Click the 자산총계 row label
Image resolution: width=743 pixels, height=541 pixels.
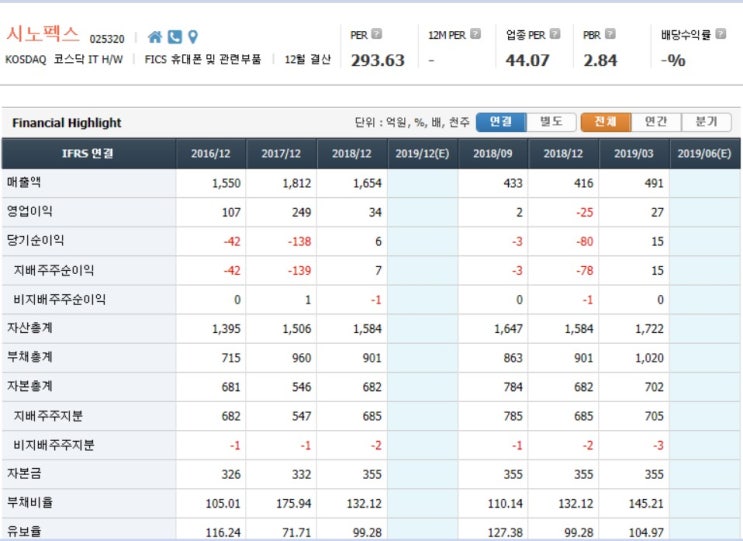(x=29, y=328)
